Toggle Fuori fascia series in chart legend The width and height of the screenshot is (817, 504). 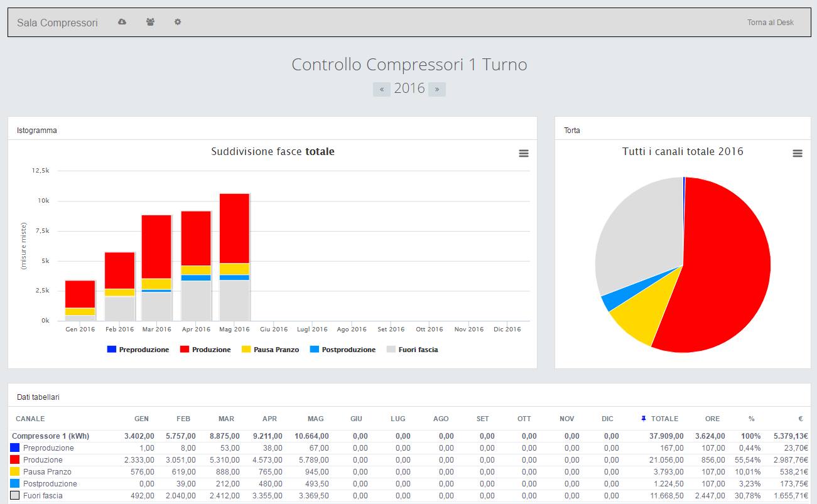[x=413, y=350]
